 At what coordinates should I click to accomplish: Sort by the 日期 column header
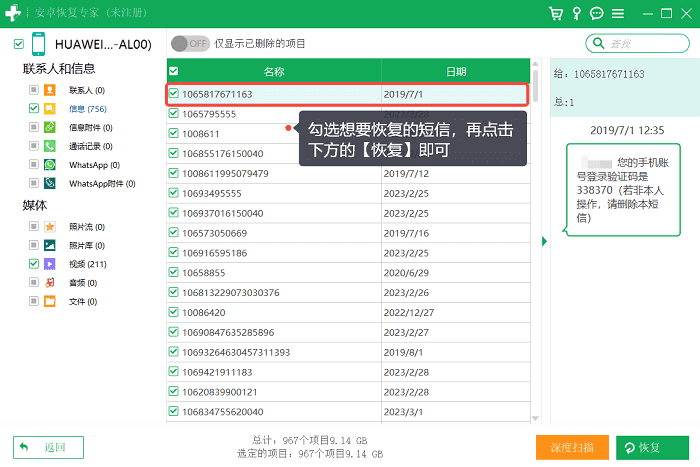[456, 71]
